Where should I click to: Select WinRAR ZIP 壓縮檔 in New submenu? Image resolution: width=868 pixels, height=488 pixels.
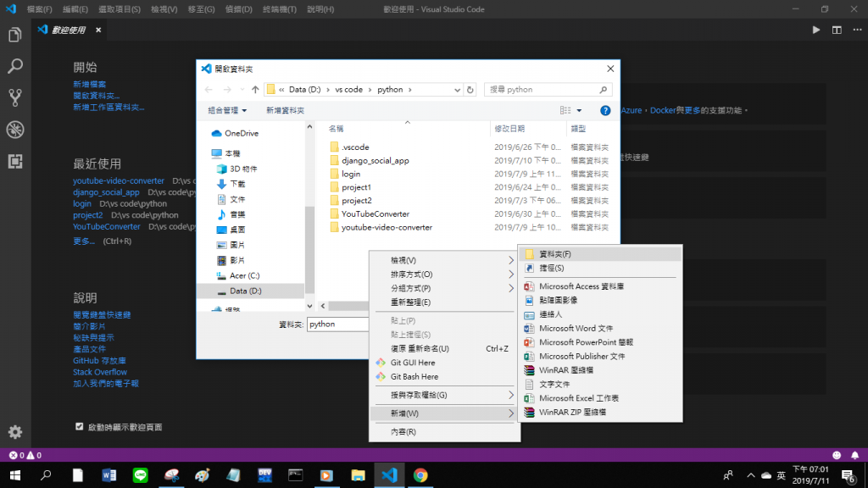(x=600, y=413)
